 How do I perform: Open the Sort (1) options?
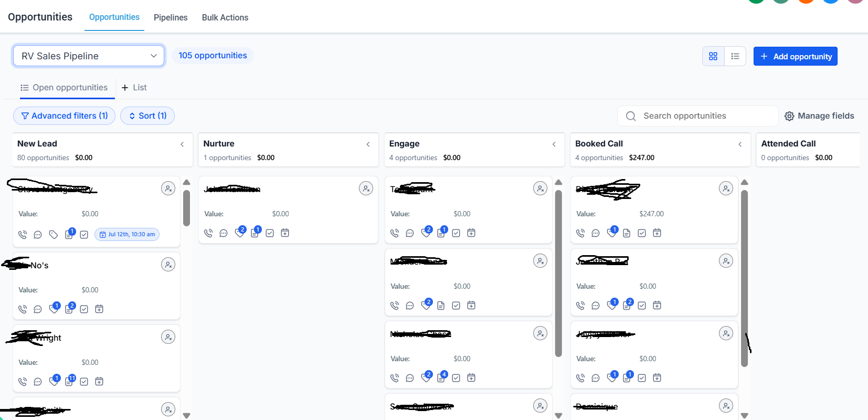pyautogui.click(x=147, y=116)
